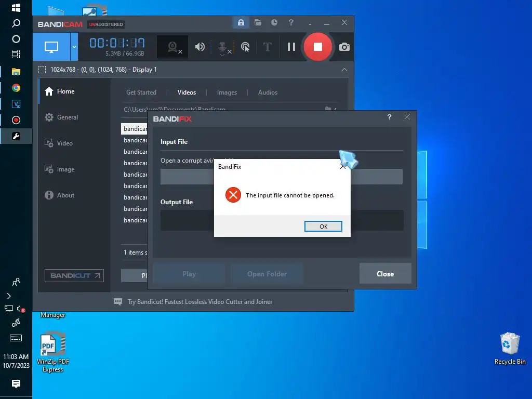Switch to BandiFix wrench taskbar icon

pyautogui.click(x=16, y=136)
